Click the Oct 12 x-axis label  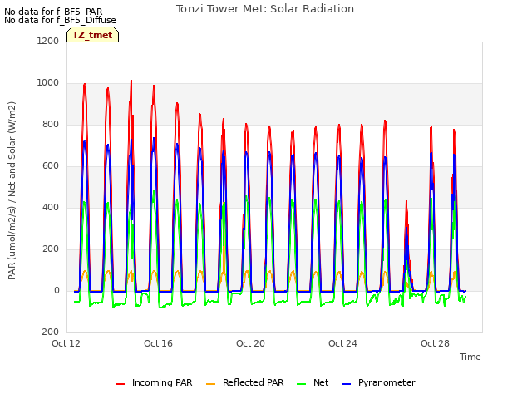(66, 343)
